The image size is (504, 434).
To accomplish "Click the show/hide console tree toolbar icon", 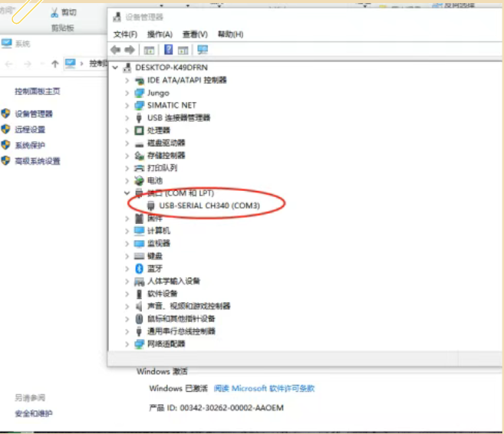I will pos(149,50).
